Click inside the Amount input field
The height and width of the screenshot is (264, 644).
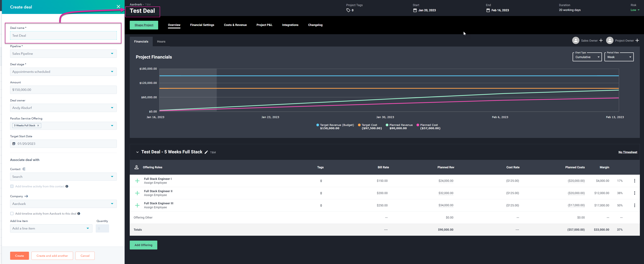tap(63, 89)
